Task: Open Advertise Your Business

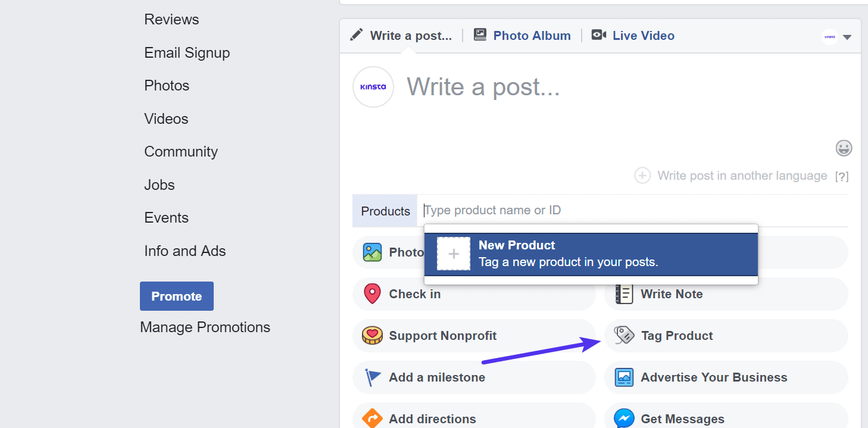Action: [713, 377]
